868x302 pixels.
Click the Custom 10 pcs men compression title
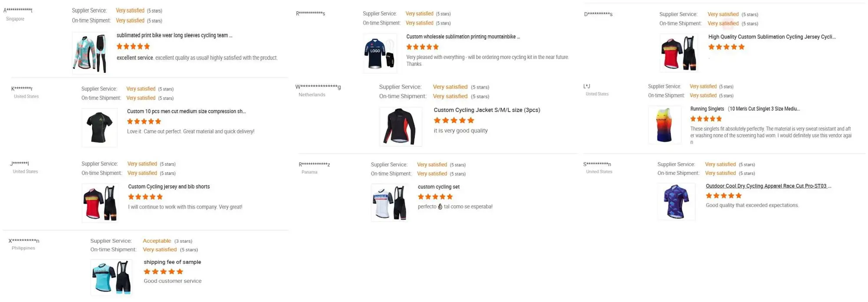tap(186, 112)
